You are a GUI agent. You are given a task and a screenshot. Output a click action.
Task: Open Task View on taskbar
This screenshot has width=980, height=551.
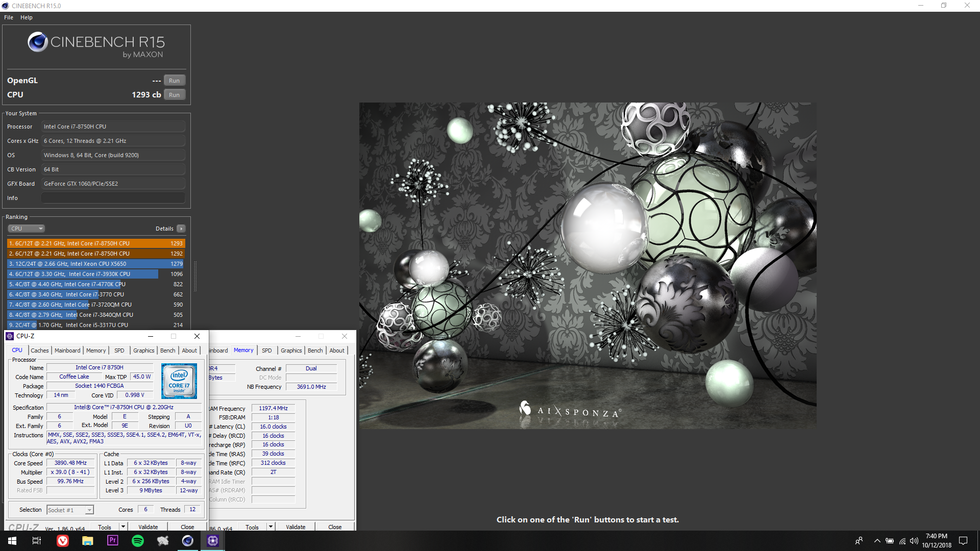(x=37, y=541)
